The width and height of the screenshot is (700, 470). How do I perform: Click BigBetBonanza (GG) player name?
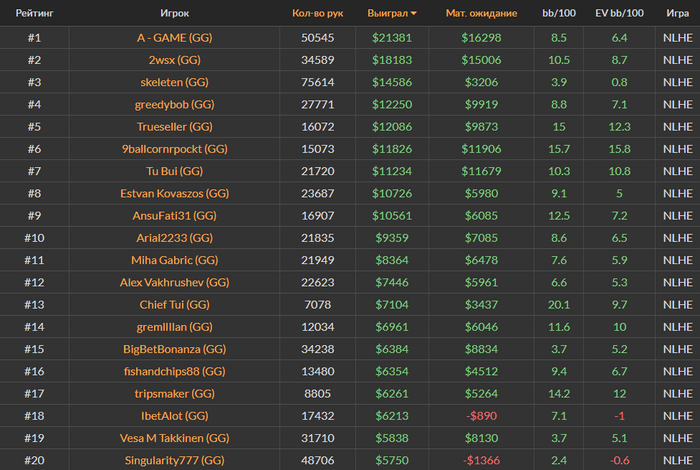coord(183,348)
